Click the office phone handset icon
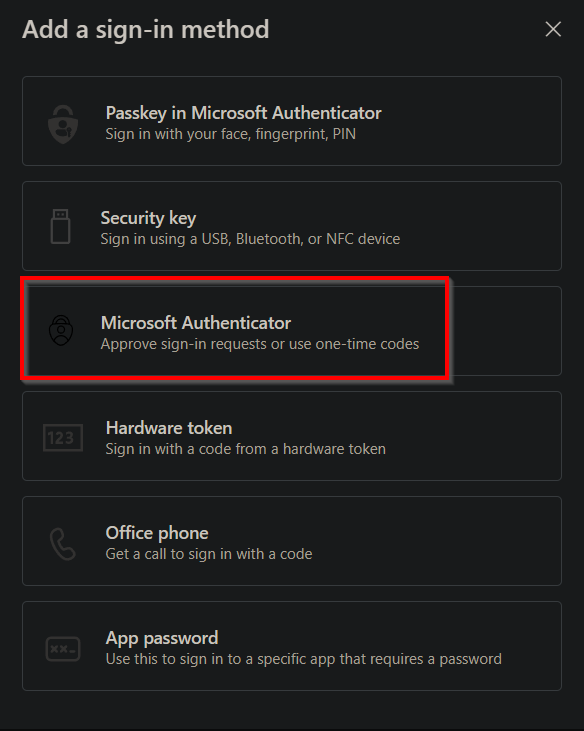The width and height of the screenshot is (584, 731). (63, 544)
